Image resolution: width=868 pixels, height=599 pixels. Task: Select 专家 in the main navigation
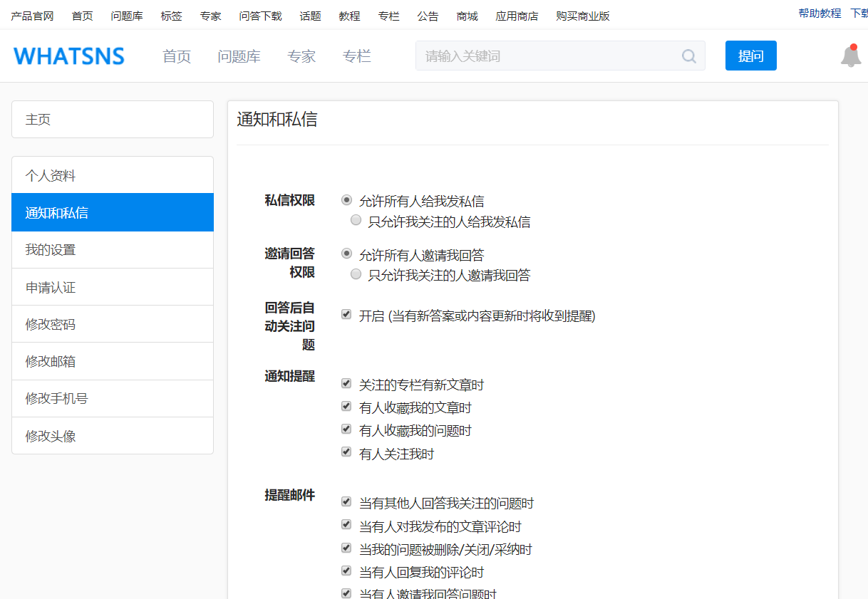(301, 57)
